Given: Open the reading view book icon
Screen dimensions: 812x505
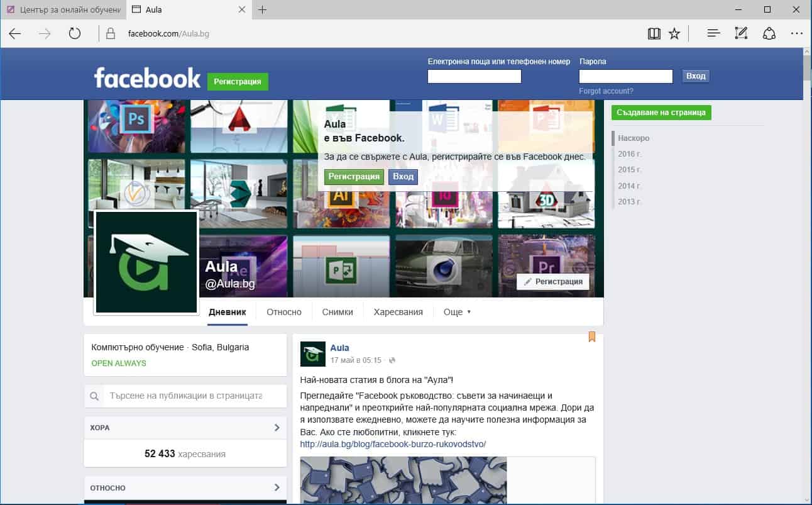Looking at the screenshot, I should (x=654, y=34).
